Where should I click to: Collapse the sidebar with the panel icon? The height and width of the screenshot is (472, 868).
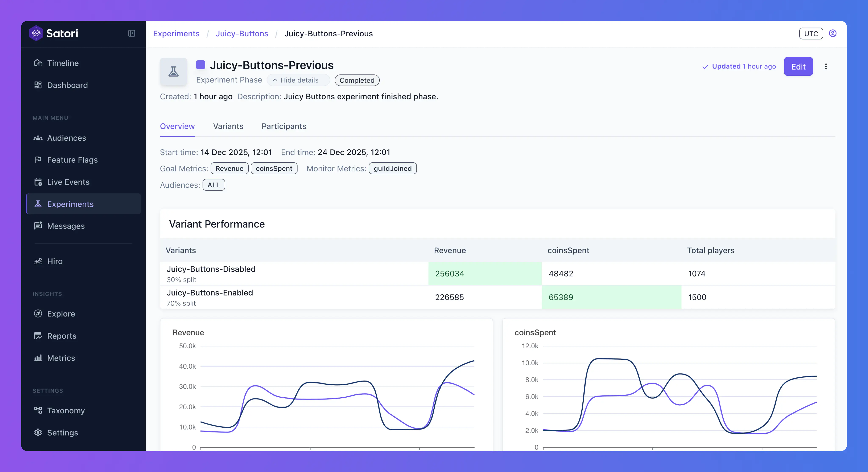(132, 33)
